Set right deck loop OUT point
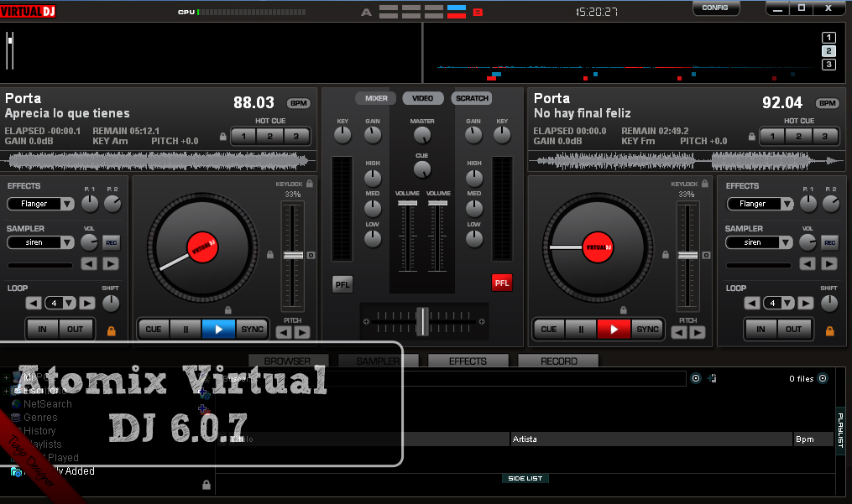Screen dimensions: 852x504 point(793,329)
